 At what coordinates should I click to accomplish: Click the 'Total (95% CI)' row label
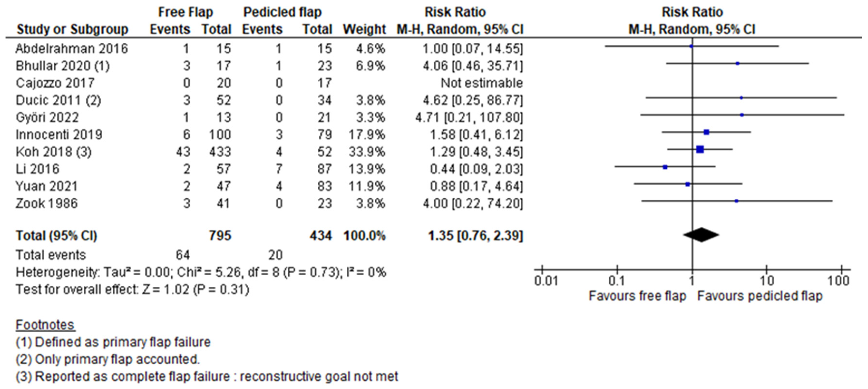[56, 235]
